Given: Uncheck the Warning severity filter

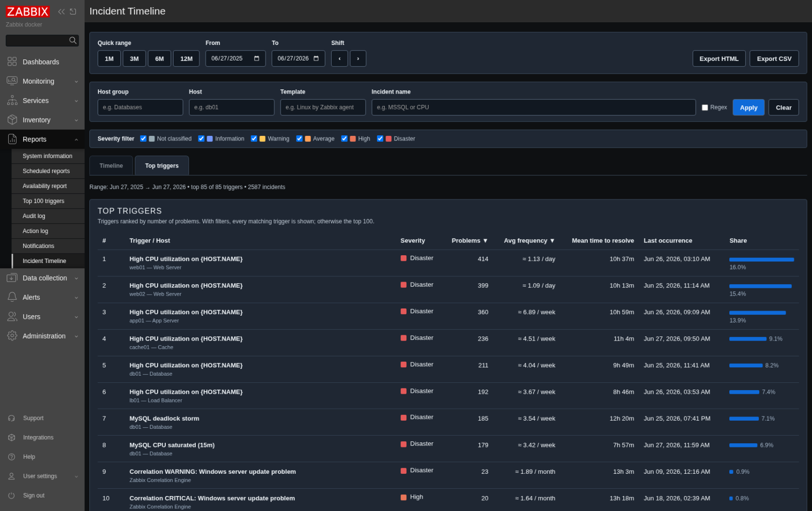Looking at the screenshot, I should (254, 138).
